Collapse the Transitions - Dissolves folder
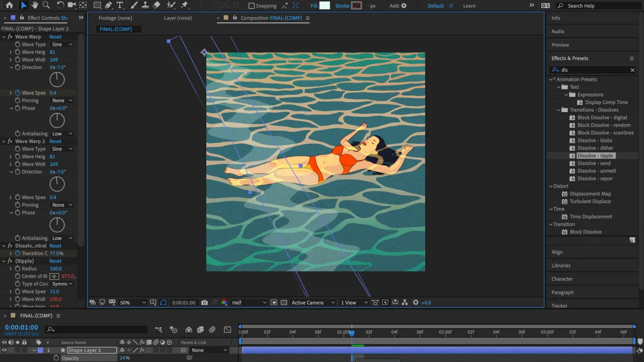This screenshot has height=362, width=644. [x=558, y=110]
